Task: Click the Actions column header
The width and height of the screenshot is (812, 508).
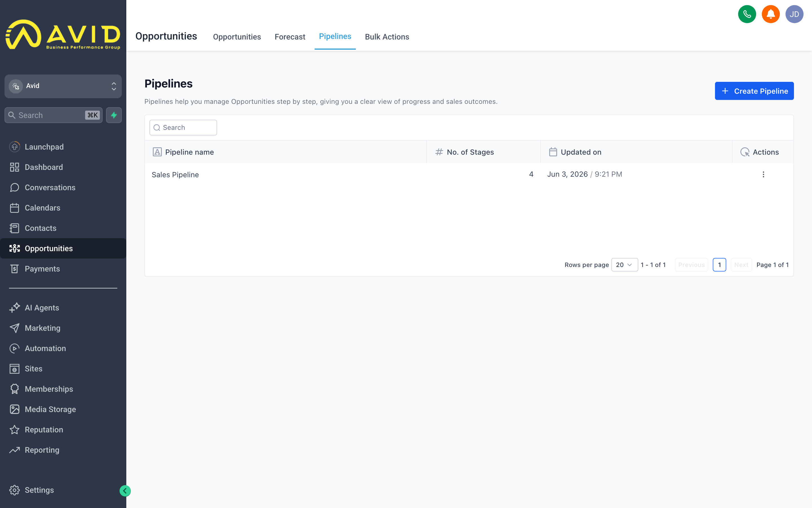Action: (763, 152)
